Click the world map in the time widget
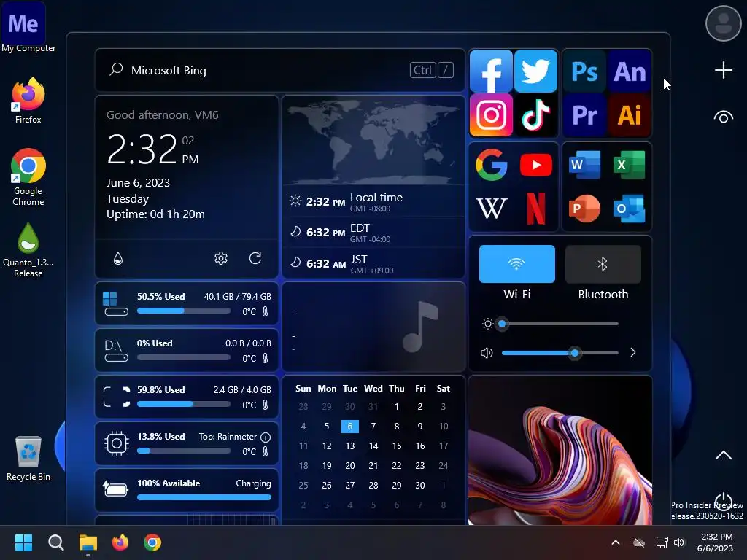The width and height of the screenshot is (747, 560). pos(373,141)
